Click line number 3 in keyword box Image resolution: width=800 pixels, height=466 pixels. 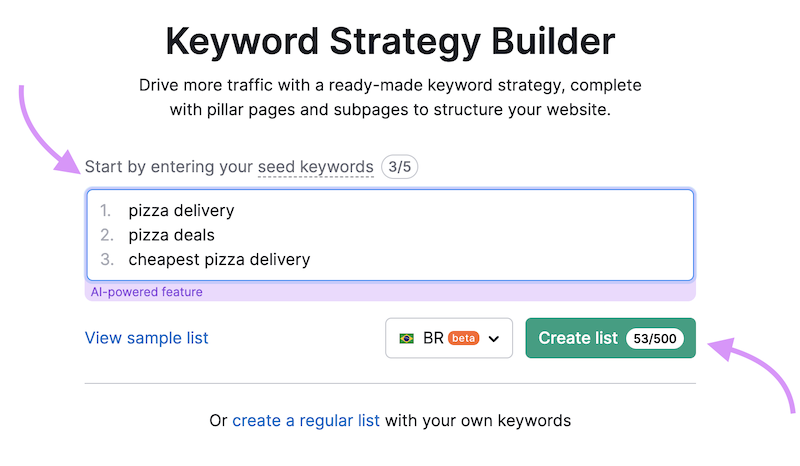pos(105,259)
